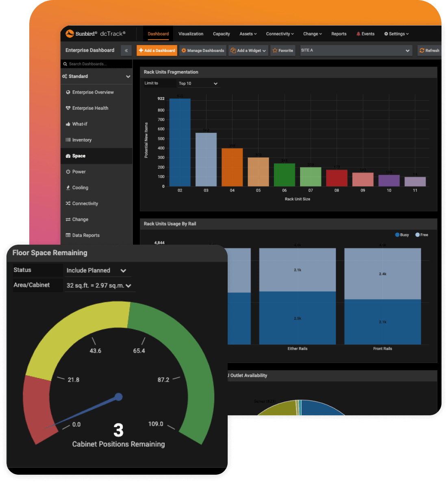Click the search magnifier icon
This screenshot has width=448, height=482.
pyautogui.click(x=65, y=64)
